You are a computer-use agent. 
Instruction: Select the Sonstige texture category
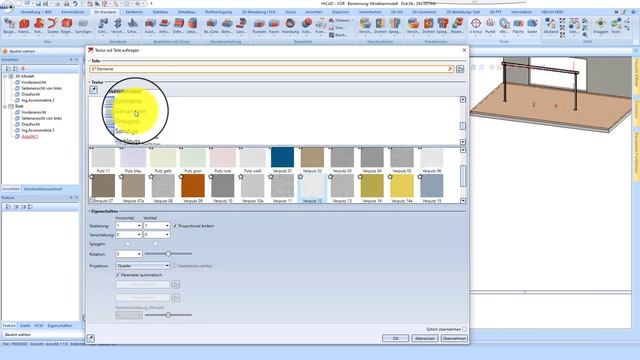point(127,131)
